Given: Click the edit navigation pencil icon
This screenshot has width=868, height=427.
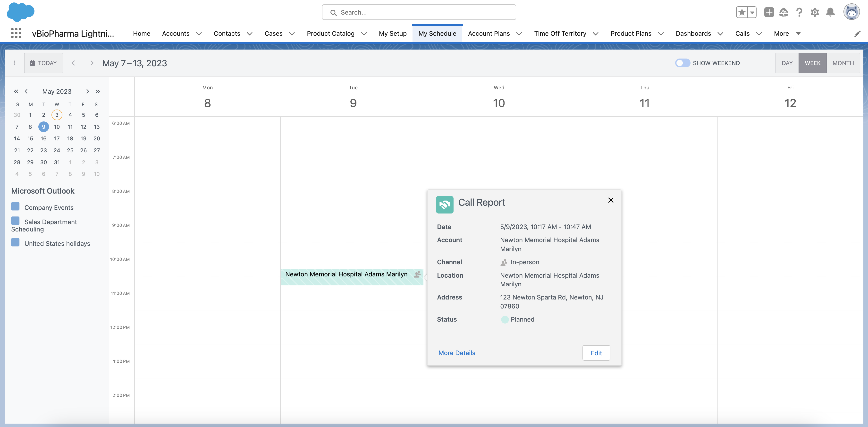Looking at the screenshot, I should tap(857, 33).
